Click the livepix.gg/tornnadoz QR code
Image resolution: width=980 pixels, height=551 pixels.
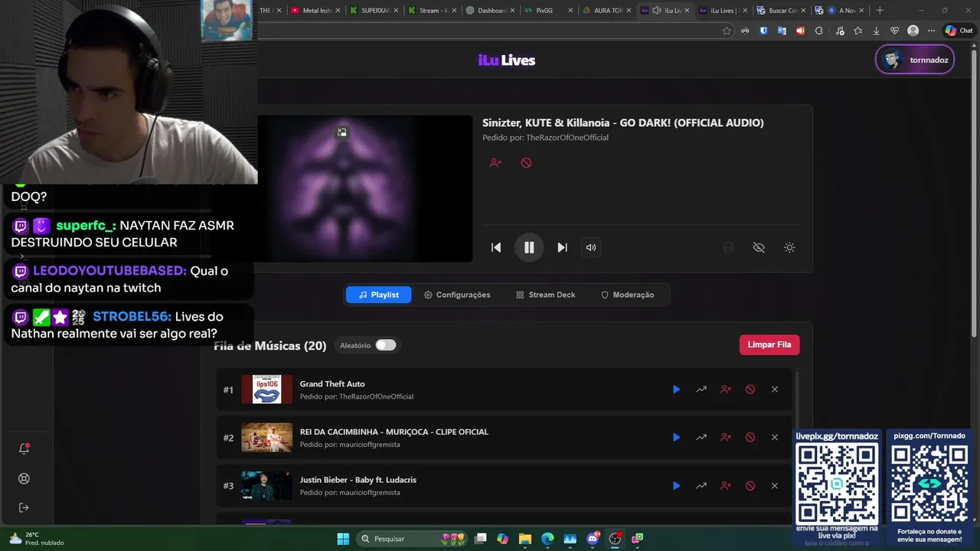pyautogui.click(x=837, y=484)
